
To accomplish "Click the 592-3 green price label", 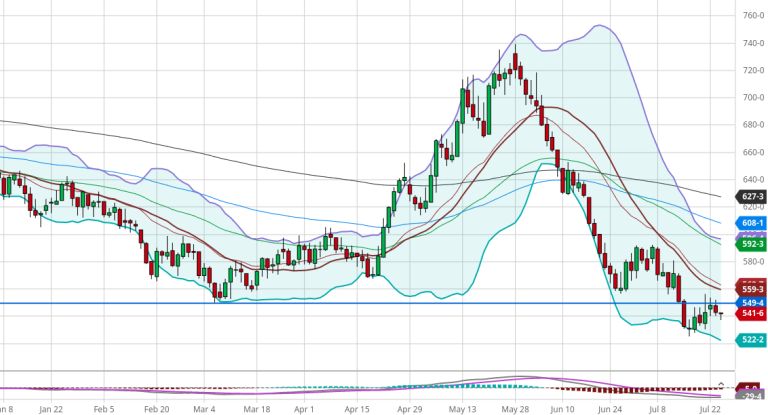I will point(751,243).
